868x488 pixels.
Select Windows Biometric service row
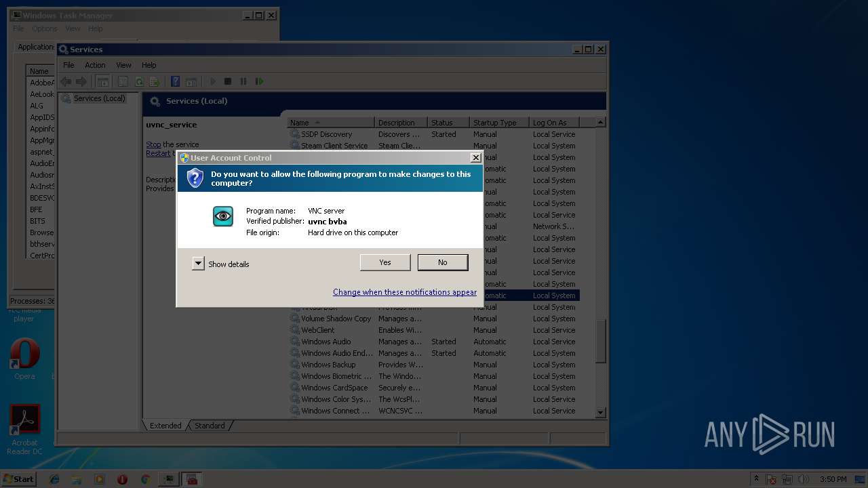tap(433, 376)
